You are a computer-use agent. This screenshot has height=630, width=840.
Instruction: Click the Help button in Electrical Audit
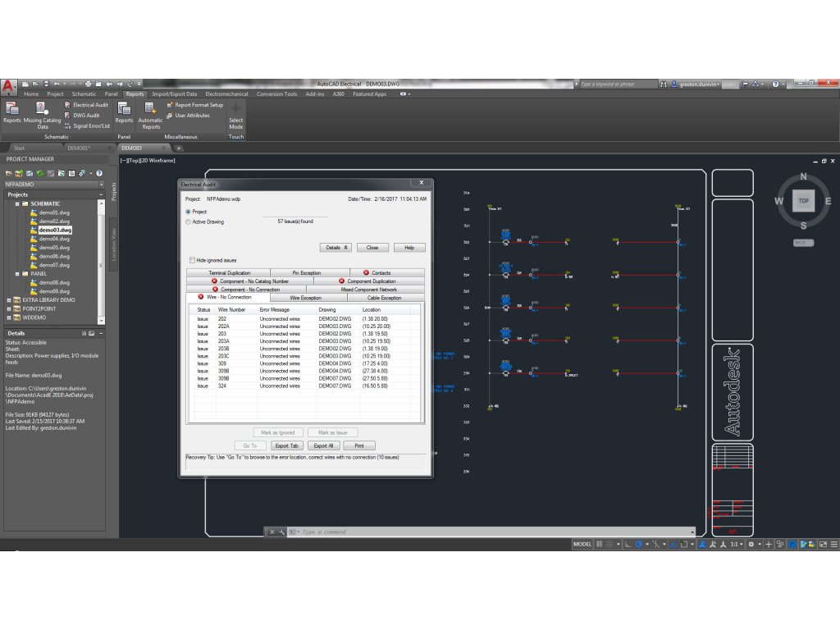409,248
